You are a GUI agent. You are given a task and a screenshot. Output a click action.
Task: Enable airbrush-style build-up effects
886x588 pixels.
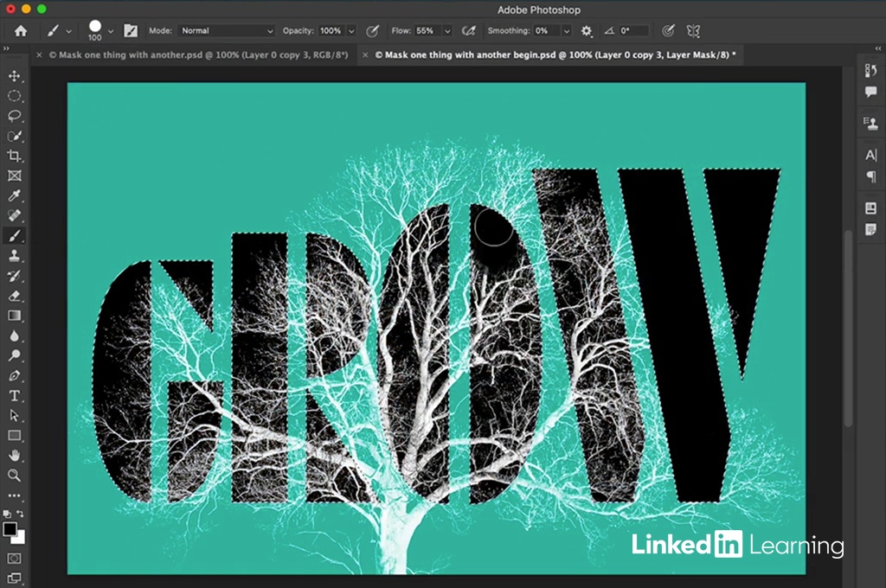coord(469,31)
